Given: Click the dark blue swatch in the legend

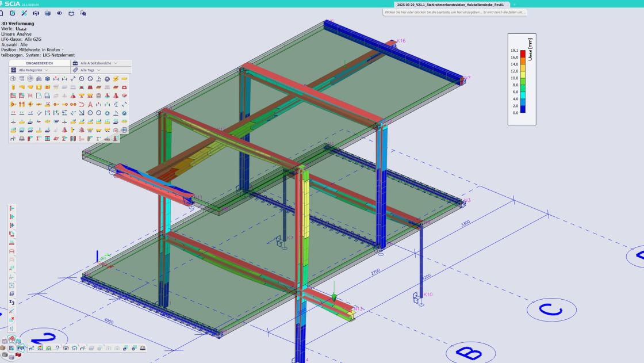Looking at the screenshot, I should (523, 109).
